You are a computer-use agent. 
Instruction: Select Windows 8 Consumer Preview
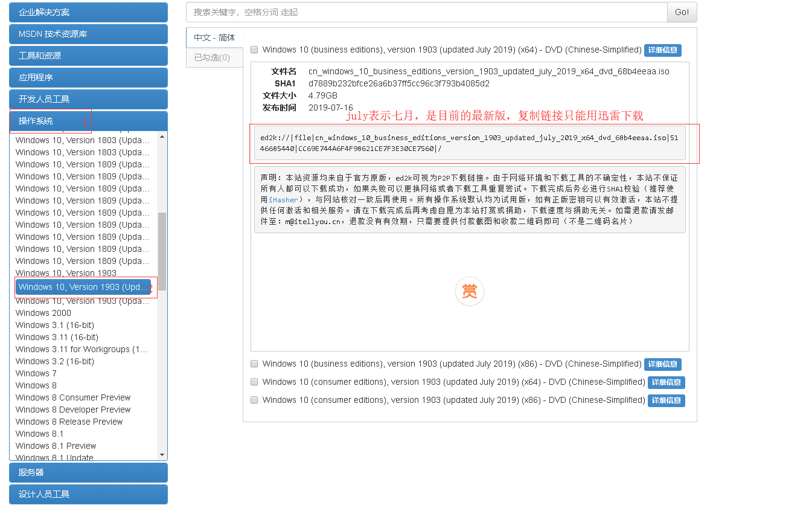pos(73,397)
